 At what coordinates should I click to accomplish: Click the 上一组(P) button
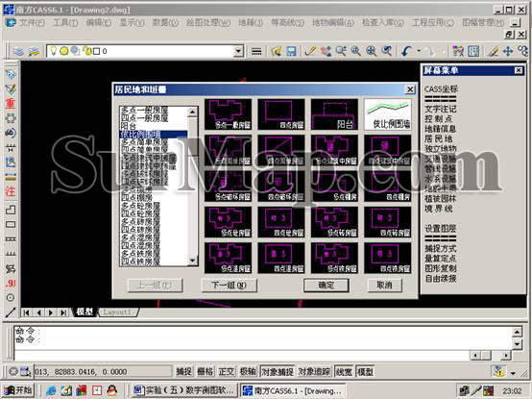(155, 286)
